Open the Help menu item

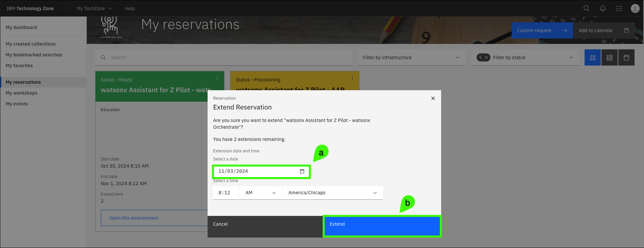click(130, 8)
